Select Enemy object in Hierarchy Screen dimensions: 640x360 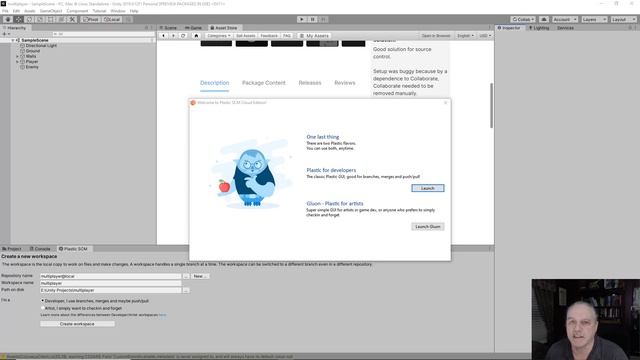(32, 67)
